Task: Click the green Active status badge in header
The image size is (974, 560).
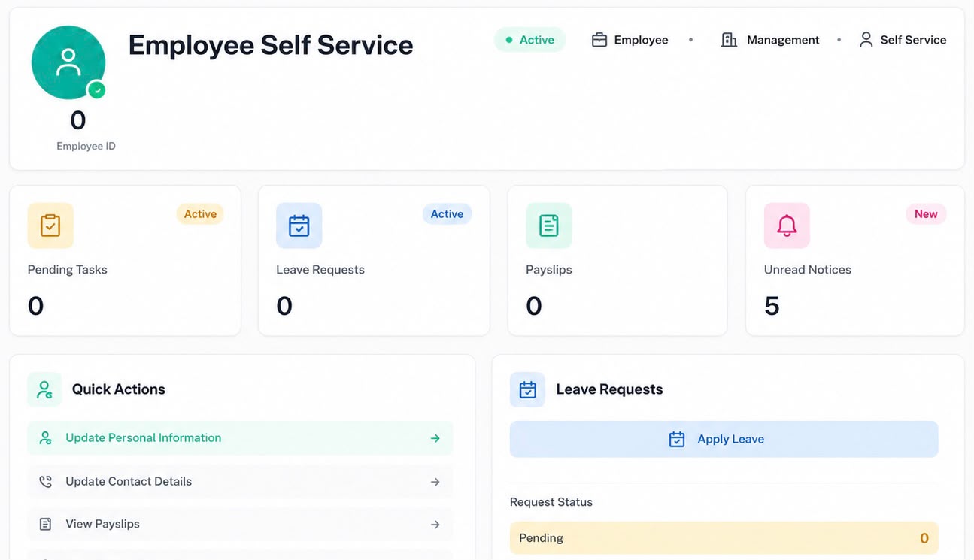Action: click(529, 40)
